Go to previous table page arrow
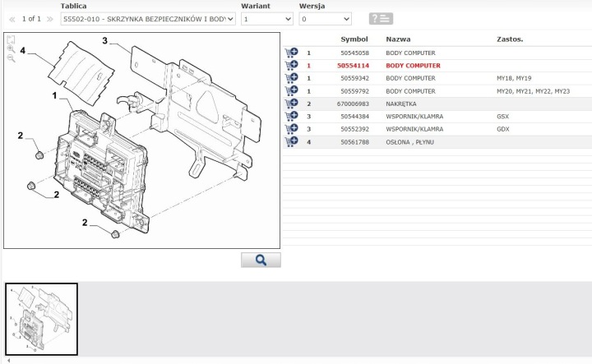592x364 pixels. click(12, 19)
